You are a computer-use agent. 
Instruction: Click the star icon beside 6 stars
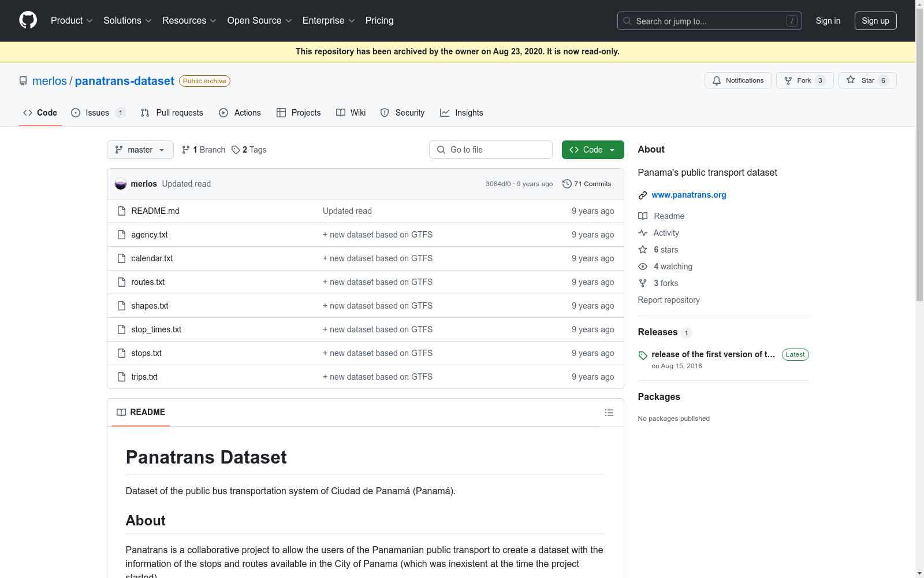tap(643, 250)
